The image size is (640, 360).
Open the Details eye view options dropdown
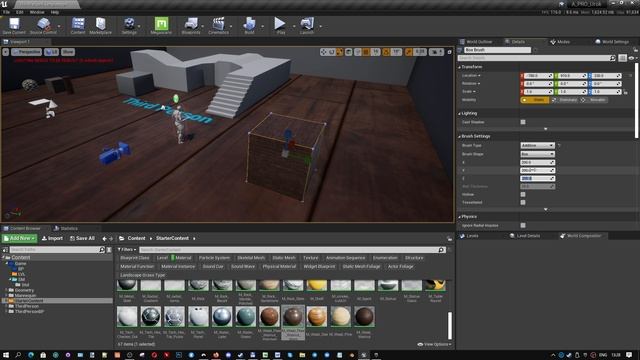click(x=633, y=58)
